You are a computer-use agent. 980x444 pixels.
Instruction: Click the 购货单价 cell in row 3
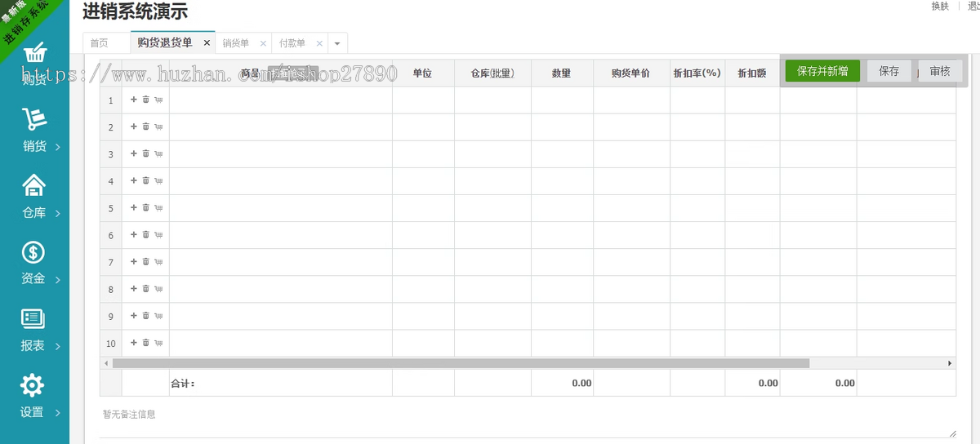pos(631,153)
